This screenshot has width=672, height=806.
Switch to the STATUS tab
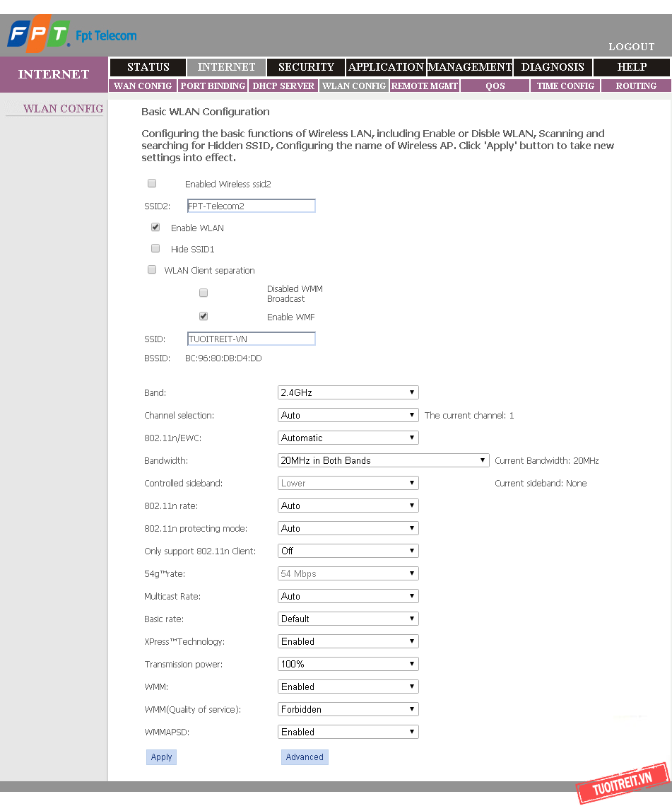coord(148,67)
